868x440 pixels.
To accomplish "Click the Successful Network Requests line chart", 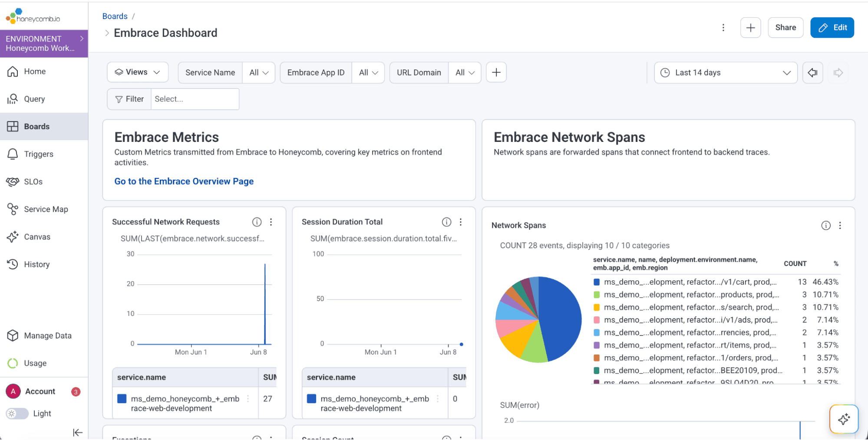I will [204, 299].
